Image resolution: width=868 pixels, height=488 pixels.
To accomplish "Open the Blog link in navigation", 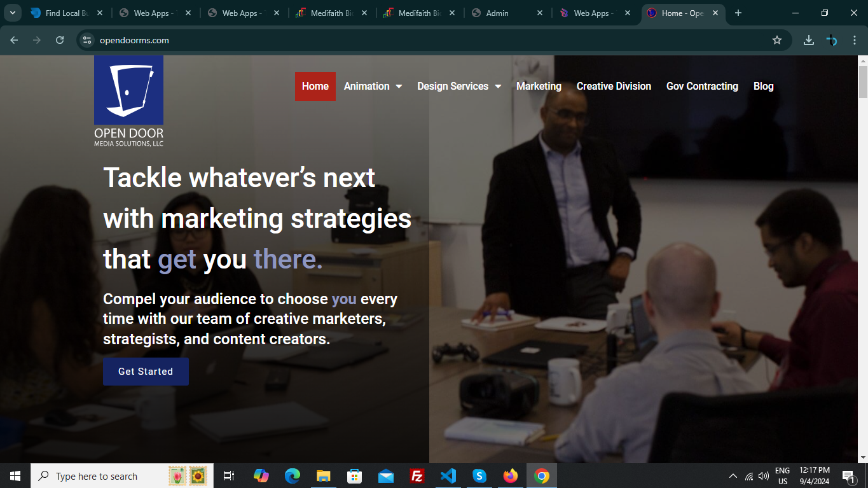I will pyautogui.click(x=763, y=87).
